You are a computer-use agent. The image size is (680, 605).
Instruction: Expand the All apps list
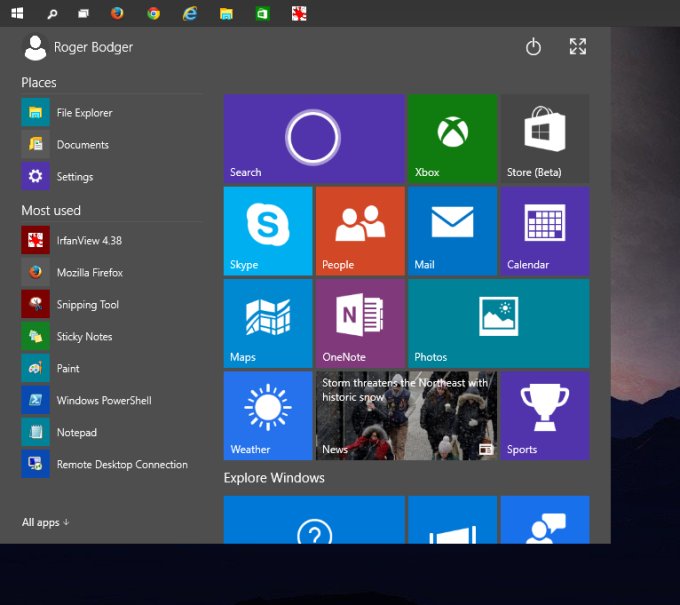pyautogui.click(x=46, y=522)
